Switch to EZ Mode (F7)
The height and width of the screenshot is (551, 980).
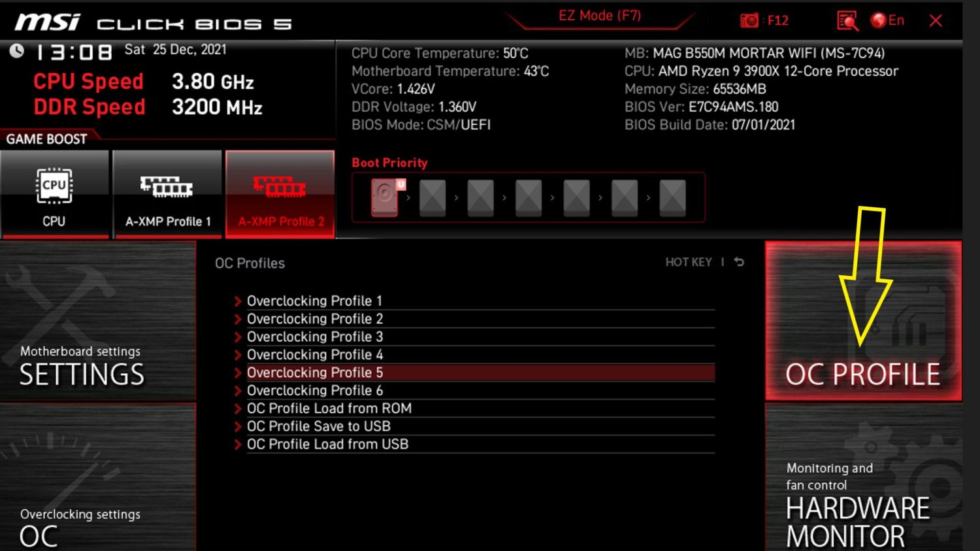pos(600,16)
